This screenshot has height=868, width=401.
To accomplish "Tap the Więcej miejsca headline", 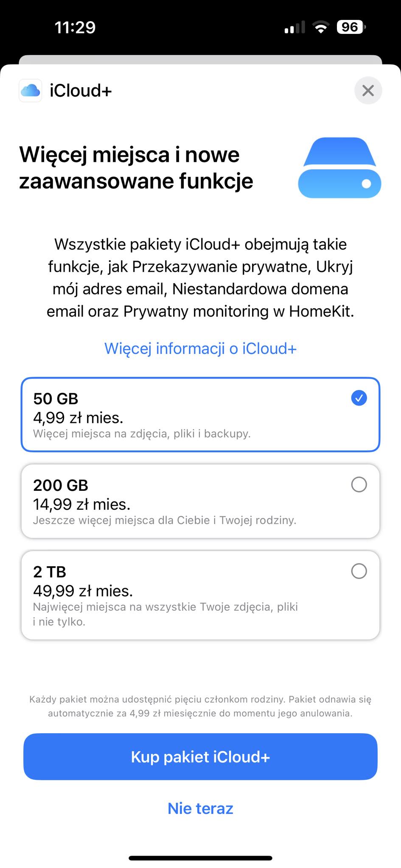I will coord(136,167).
